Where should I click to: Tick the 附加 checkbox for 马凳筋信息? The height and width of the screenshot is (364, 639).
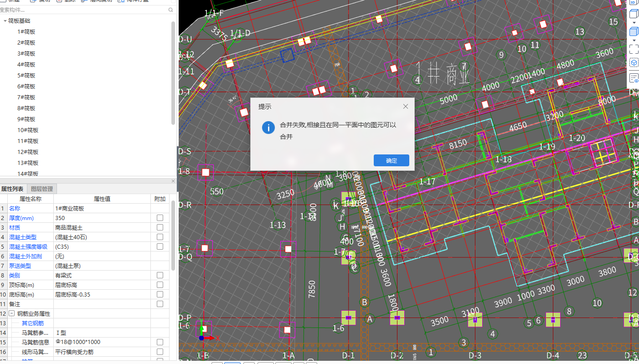click(x=160, y=342)
